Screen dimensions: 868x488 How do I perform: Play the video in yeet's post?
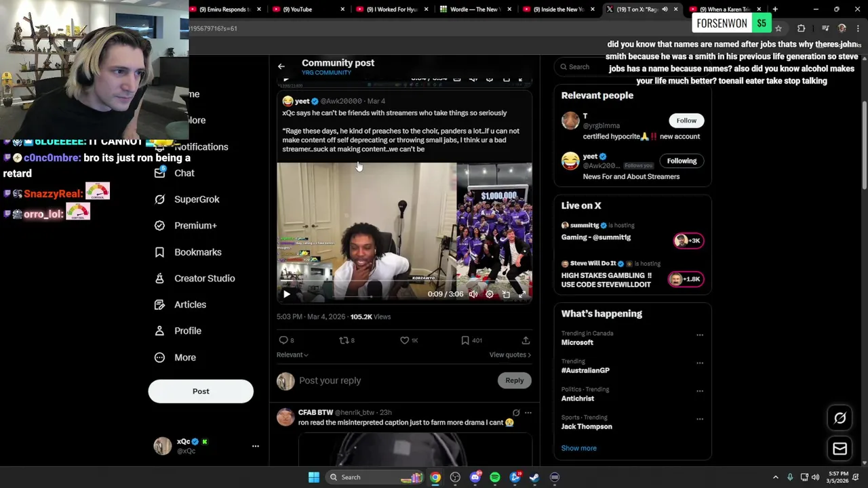[286, 294]
